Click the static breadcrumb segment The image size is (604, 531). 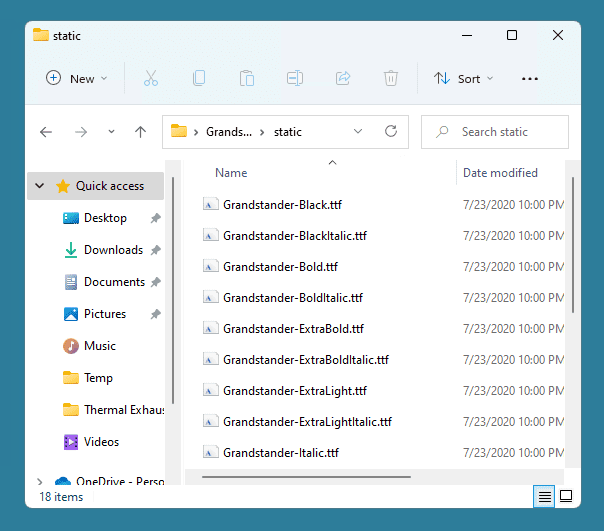288,132
